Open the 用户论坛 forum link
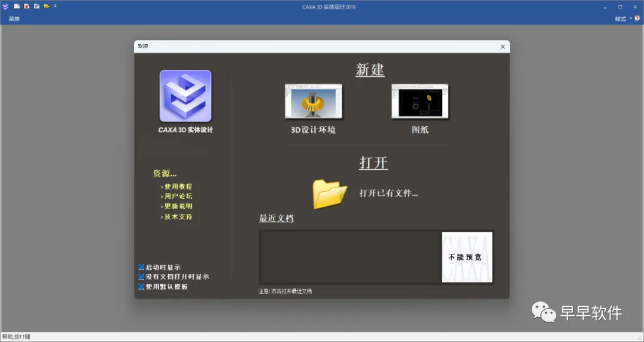 click(178, 196)
